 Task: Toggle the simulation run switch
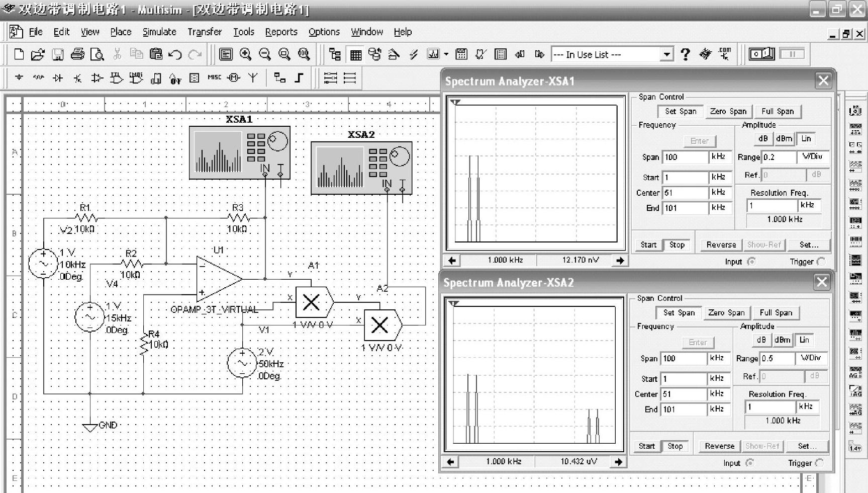coord(761,54)
